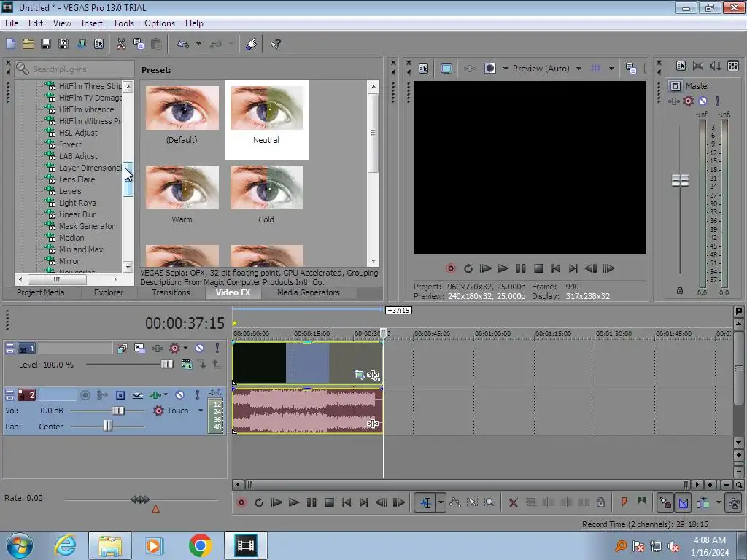Solo video track 1

tap(217, 348)
